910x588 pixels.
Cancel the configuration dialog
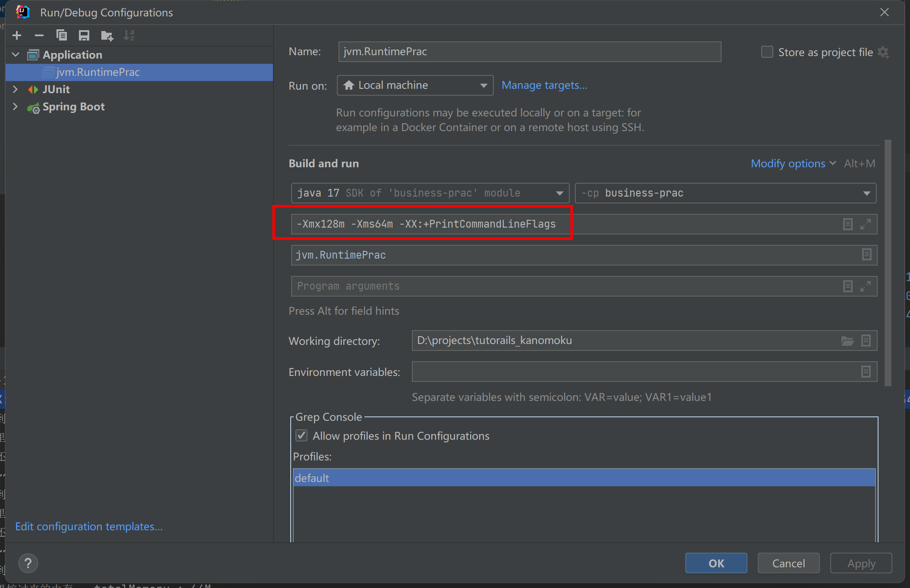pos(788,563)
